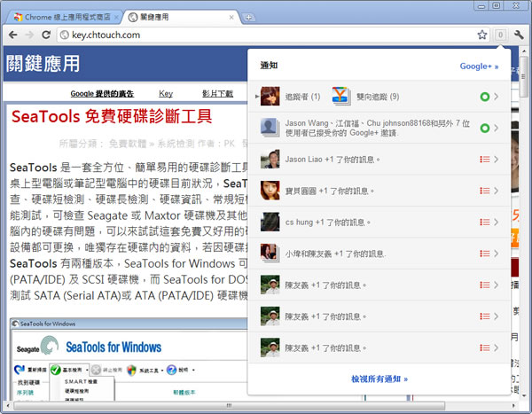The image size is (532, 414).
Task: Click the red list icon on Jason Liao notification
Action: 484,160
